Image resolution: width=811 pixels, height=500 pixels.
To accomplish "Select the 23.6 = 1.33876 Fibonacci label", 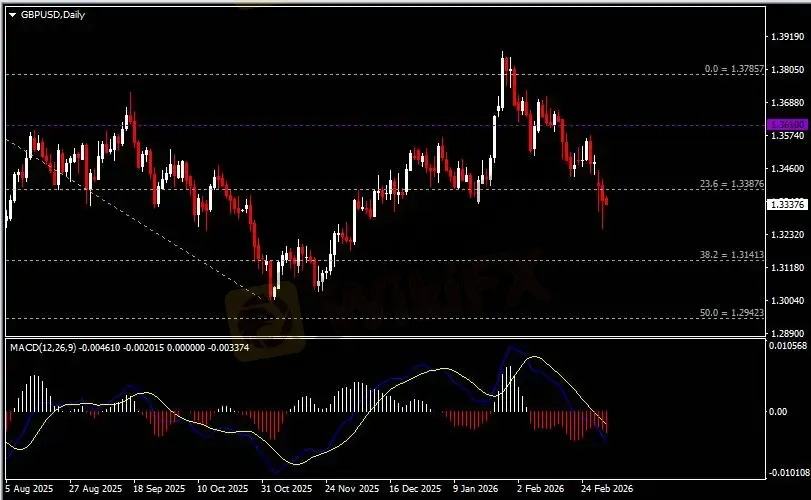I will tap(731, 184).
